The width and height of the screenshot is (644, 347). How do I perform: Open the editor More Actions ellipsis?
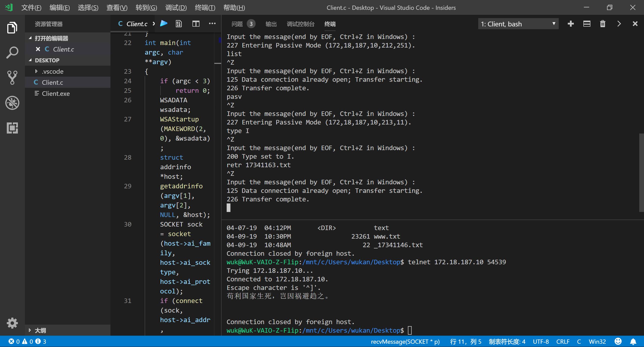click(212, 24)
